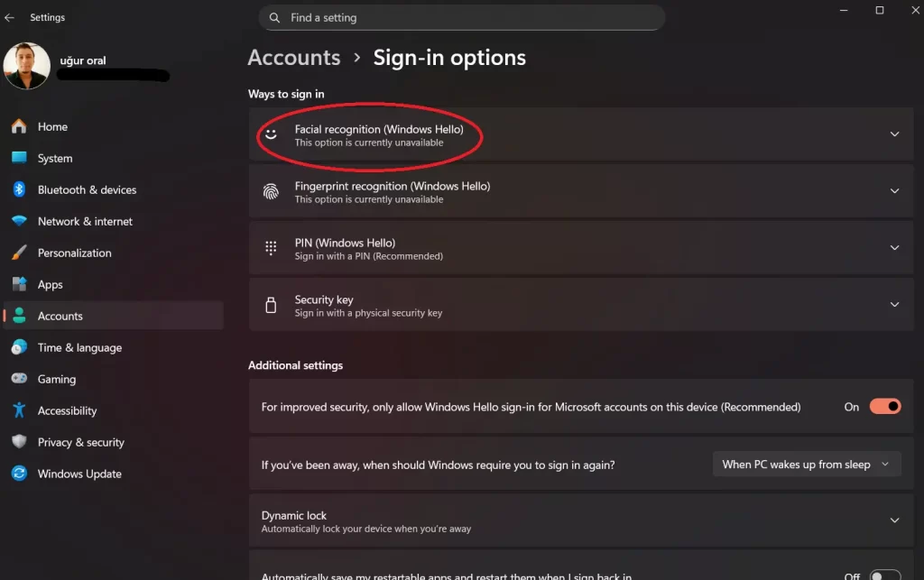Screen dimensions: 924x580
Task: Toggle automatically save restartable apps switch
Action: coord(885,575)
